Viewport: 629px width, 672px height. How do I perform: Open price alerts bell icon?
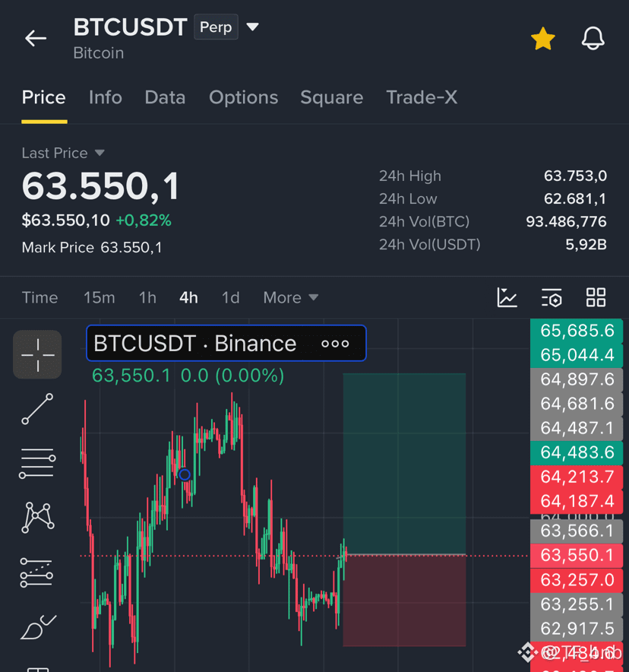[593, 38]
